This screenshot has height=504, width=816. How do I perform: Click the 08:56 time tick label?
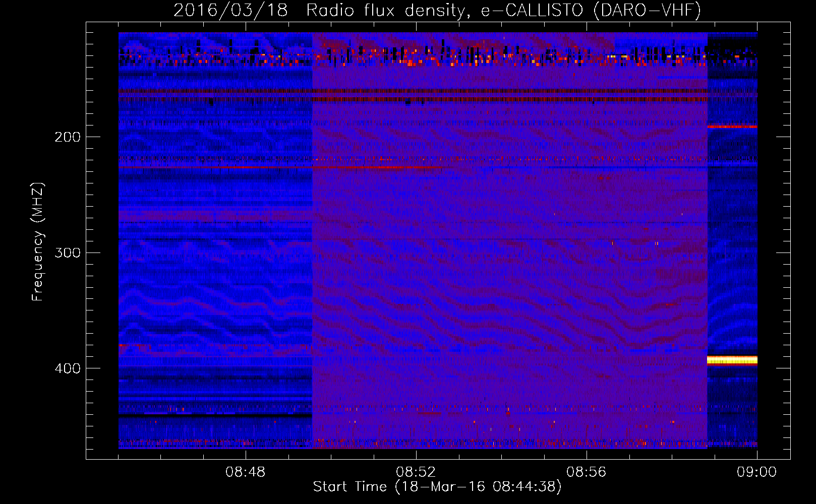tap(587, 472)
